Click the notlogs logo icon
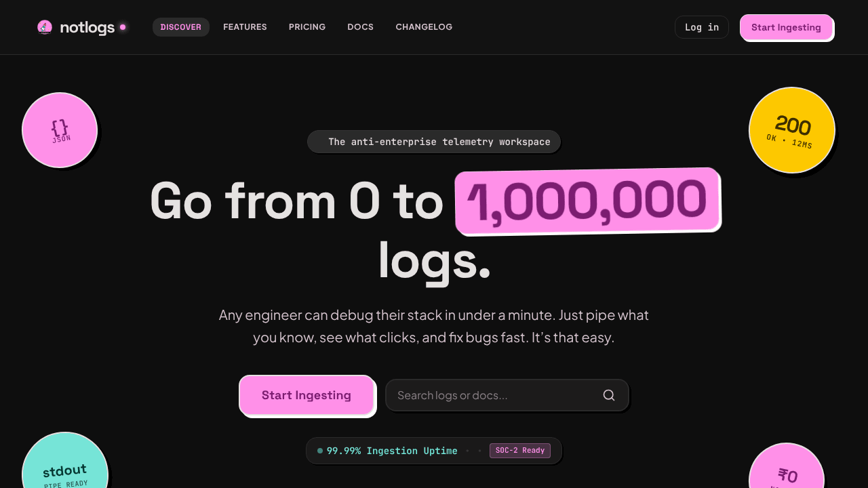This screenshot has height=488, width=868. coord(45,27)
